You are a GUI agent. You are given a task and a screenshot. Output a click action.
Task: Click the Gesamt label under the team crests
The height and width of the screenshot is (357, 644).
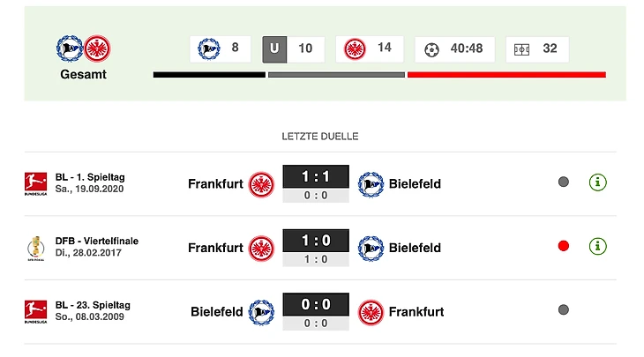pos(83,75)
